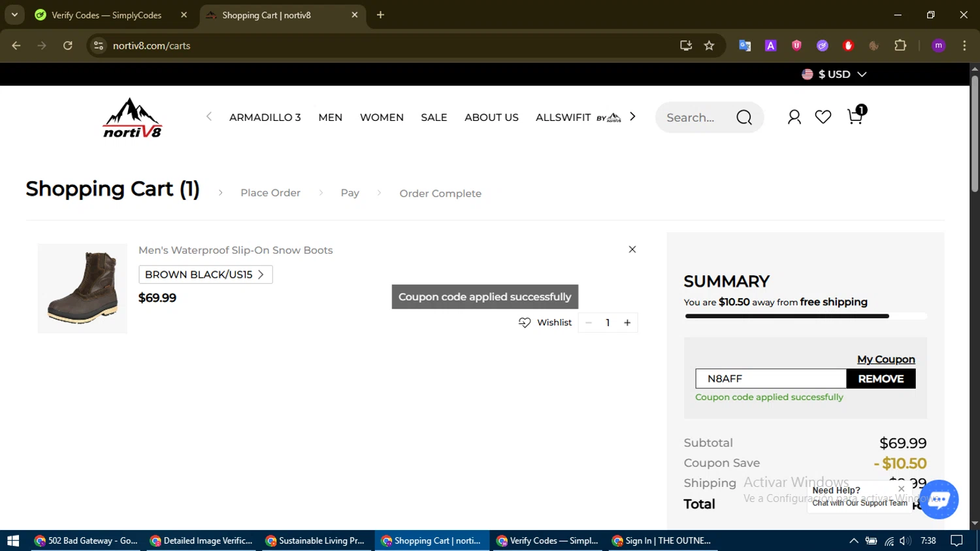Open Windows Start menu

pos(13,541)
